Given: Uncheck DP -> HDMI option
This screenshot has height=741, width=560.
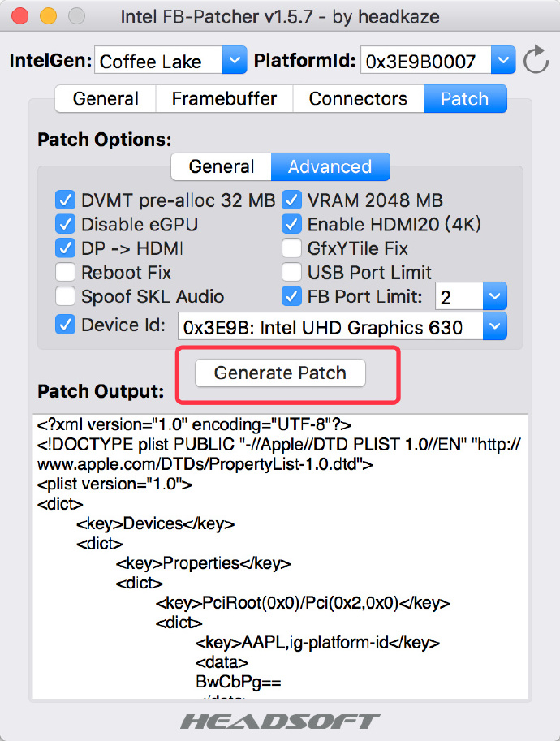Looking at the screenshot, I should (65, 248).
